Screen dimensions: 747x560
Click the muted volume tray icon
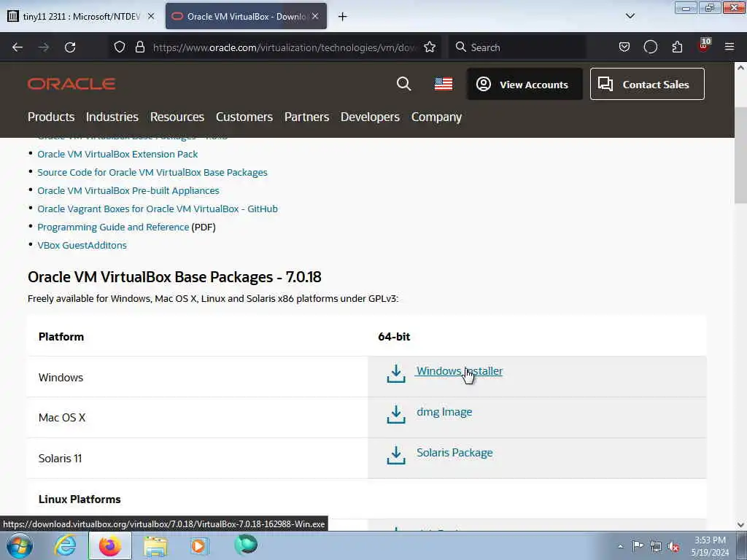673,546
